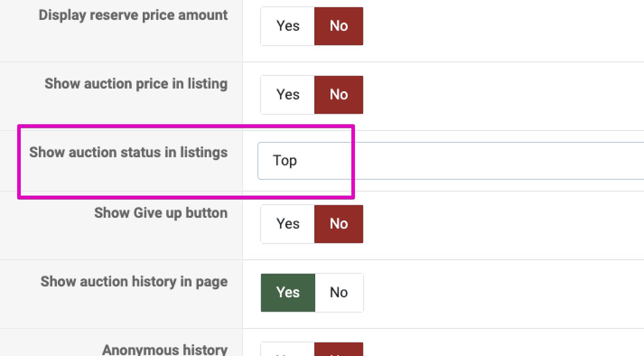Click Yes for Show auction history in page
Viewport: 644px width, 356px height.
[x=288, y=292]
